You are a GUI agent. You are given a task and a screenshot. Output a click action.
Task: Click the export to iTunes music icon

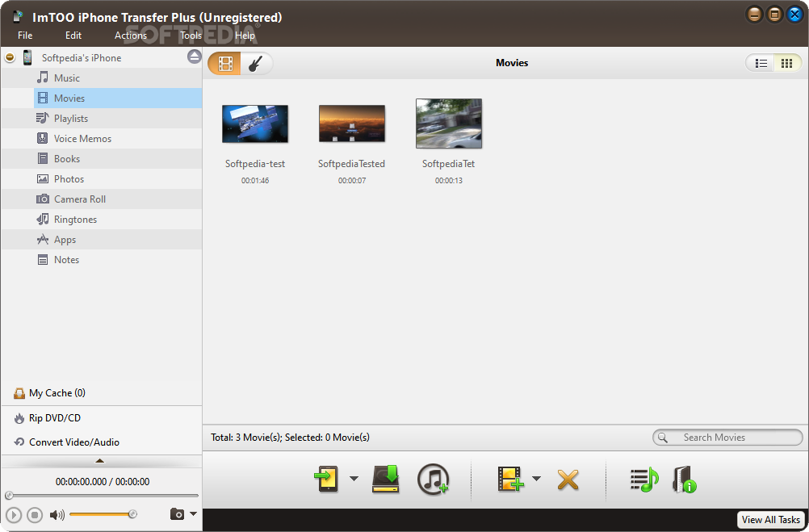pyautogui.click(x=433, y=480)
